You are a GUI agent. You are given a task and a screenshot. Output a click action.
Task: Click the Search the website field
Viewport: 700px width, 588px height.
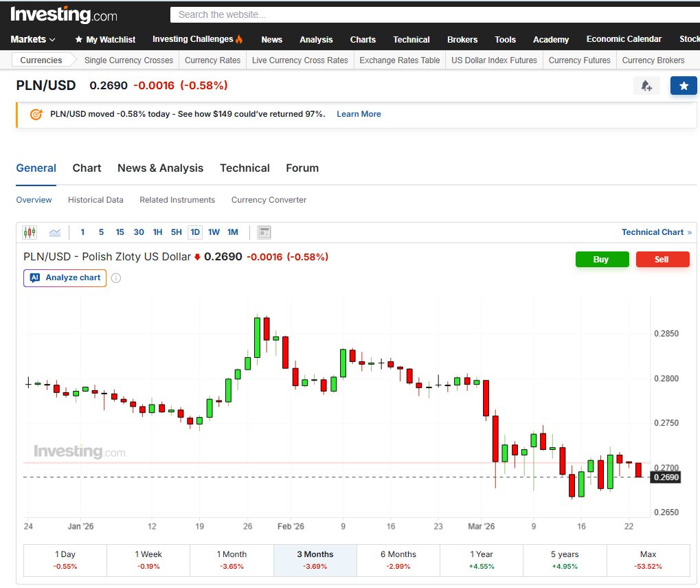click(435, 14)
